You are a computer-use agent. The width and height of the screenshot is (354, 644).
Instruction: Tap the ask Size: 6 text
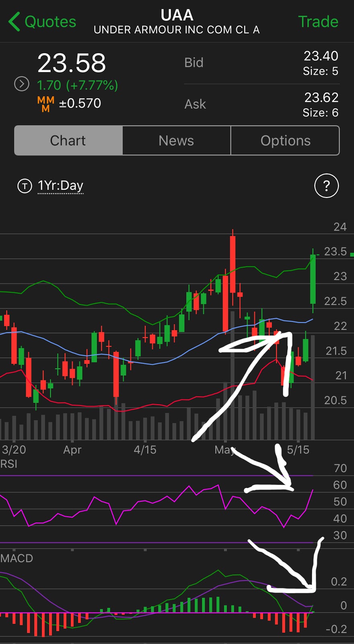[321, 113]
